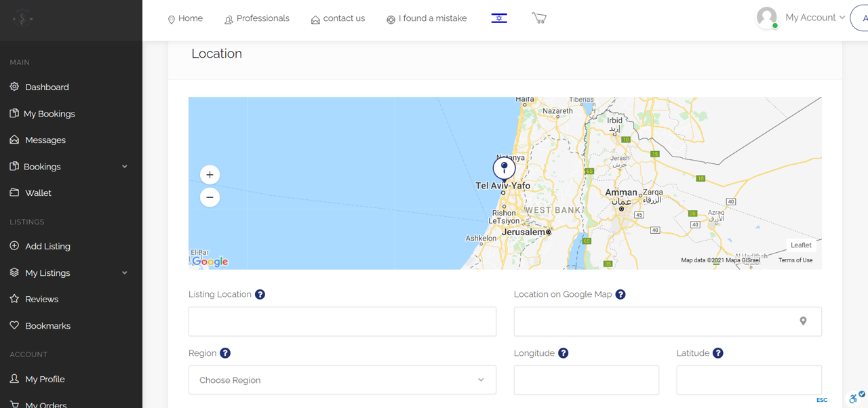Click the help icon next to Latitude

[717, 353]
